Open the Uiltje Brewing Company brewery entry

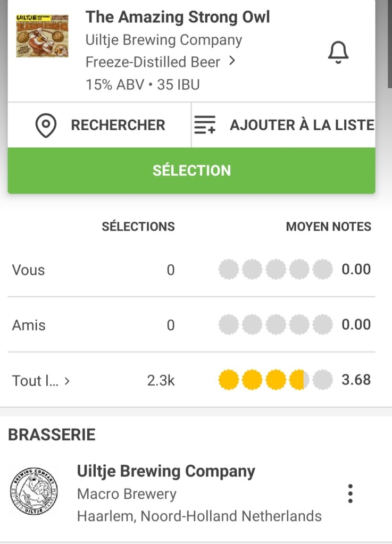[x=166, y=471]
